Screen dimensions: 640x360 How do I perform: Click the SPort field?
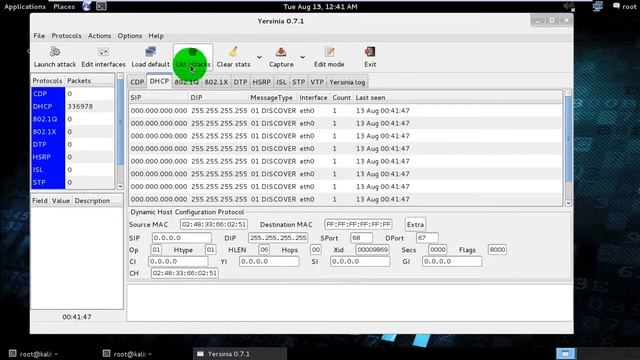click(361, 238)
